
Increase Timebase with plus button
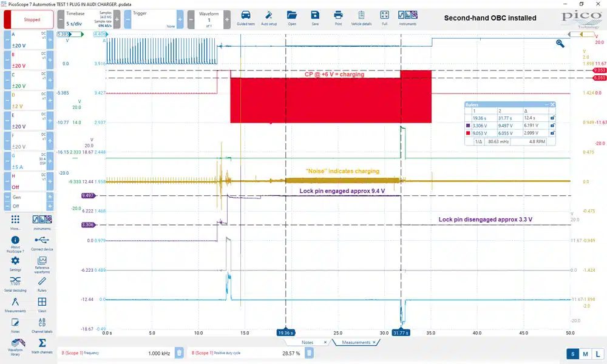[x=117, y=19]
